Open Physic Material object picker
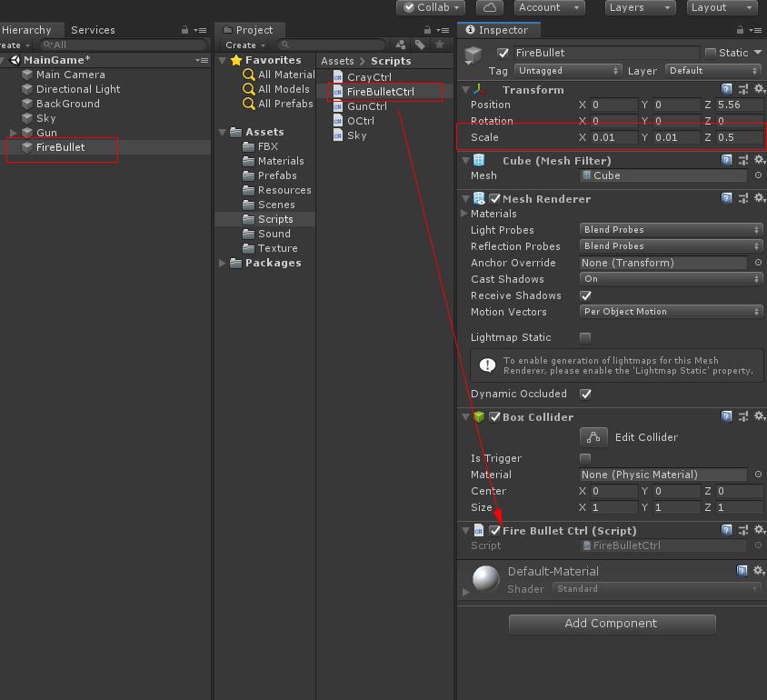This screenshot has width=767, height=700. [758, 475]
